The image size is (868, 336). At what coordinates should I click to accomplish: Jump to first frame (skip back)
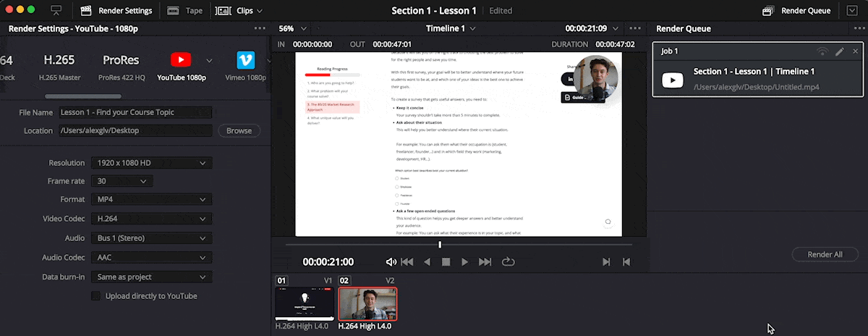(407, 261)
